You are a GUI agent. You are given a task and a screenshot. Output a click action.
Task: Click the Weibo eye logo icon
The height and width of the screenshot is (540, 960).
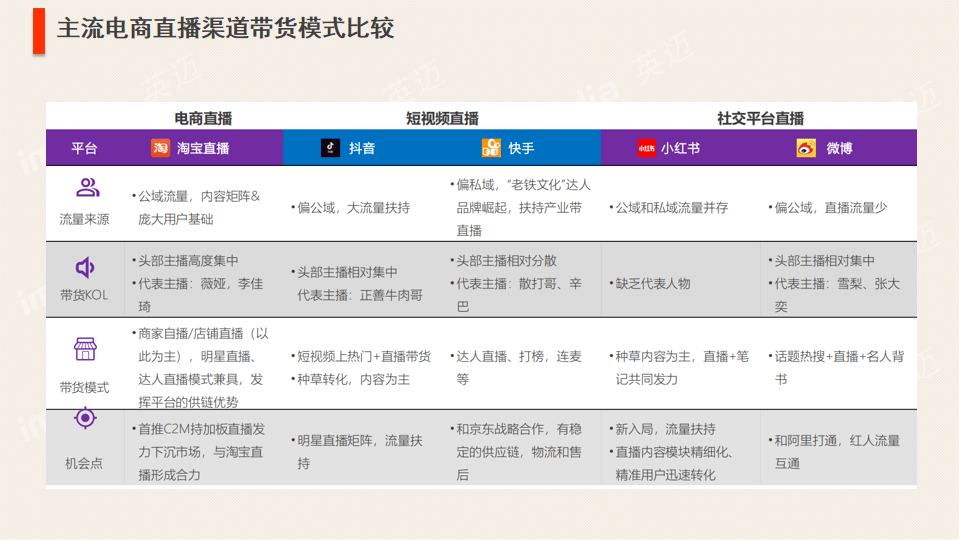806,148
